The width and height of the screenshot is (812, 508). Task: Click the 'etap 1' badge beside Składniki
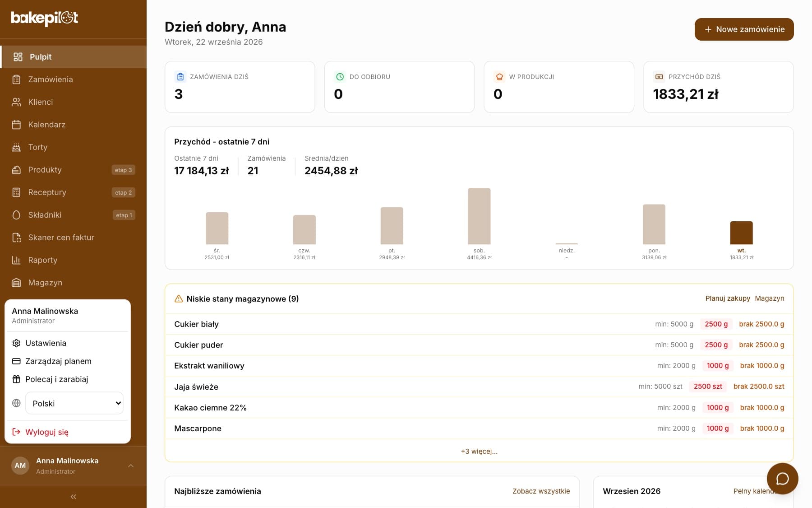point(124,215)
